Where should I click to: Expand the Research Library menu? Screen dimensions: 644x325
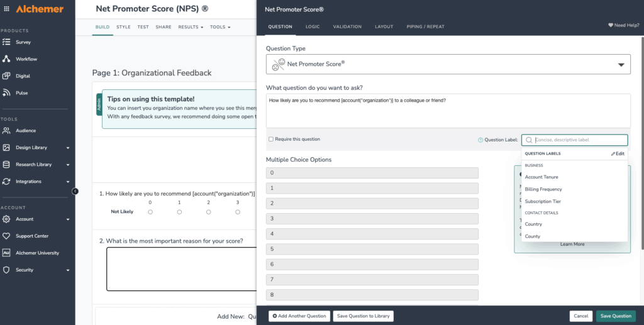(68, 165)
